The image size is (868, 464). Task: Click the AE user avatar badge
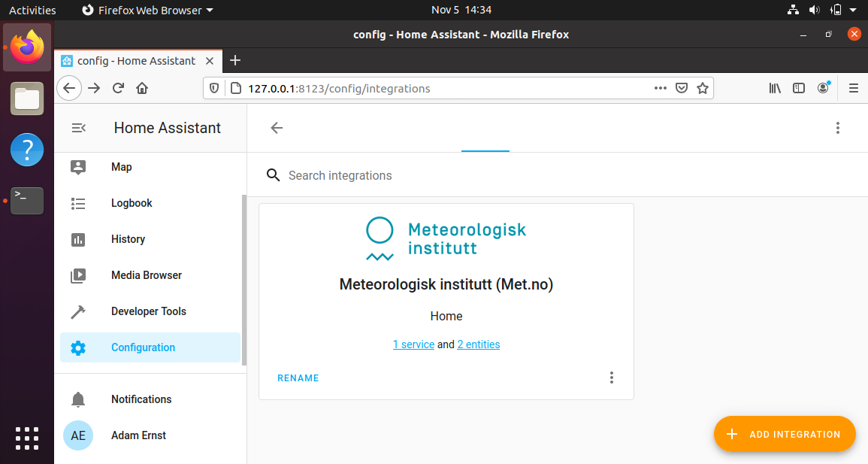point(78,435)
